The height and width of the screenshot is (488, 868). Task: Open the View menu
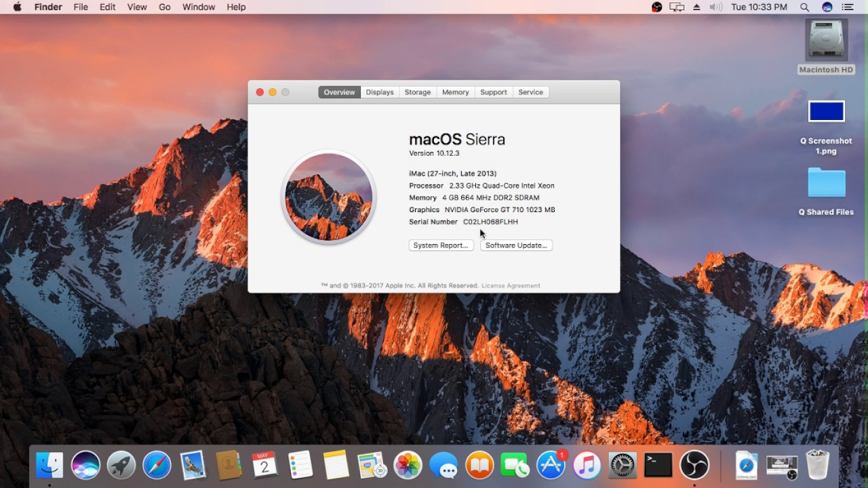tap(137, 7)
